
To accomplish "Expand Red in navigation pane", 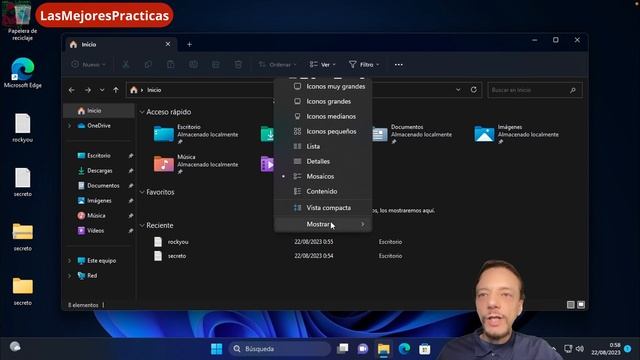I will 69,276.
